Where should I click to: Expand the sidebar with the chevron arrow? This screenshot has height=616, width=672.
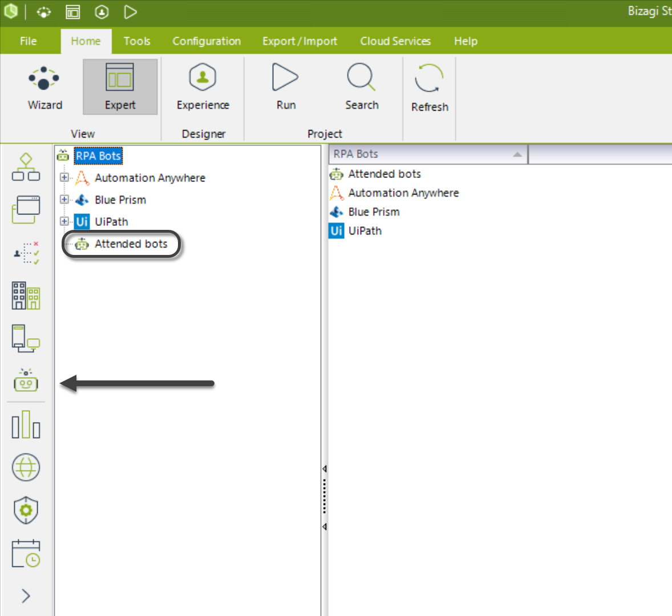point(26,596)
